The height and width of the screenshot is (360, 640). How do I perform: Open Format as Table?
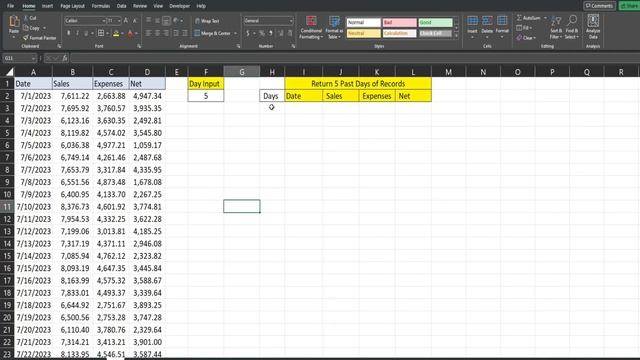click(334, 27)
